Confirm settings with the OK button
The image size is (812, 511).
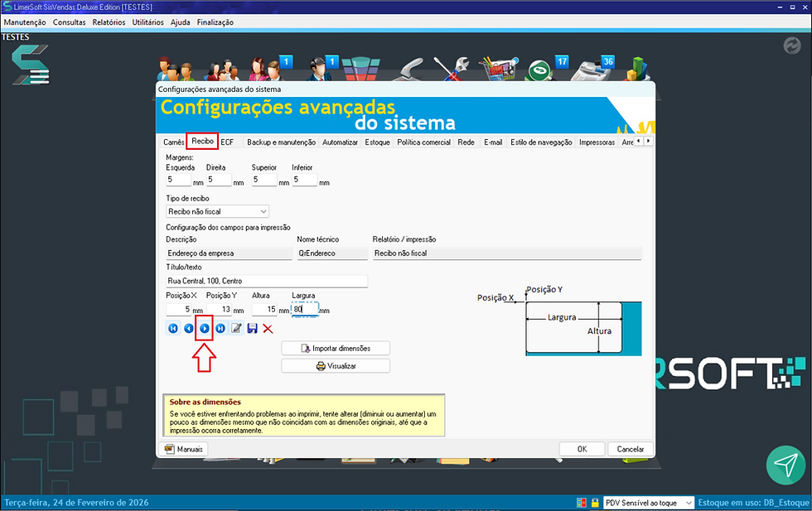pos(582,449)
